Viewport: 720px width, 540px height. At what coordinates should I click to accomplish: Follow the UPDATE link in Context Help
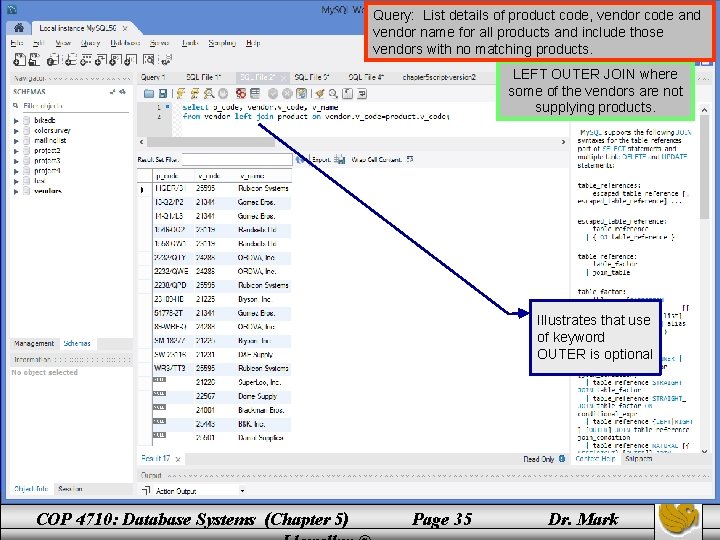(674, 157)
